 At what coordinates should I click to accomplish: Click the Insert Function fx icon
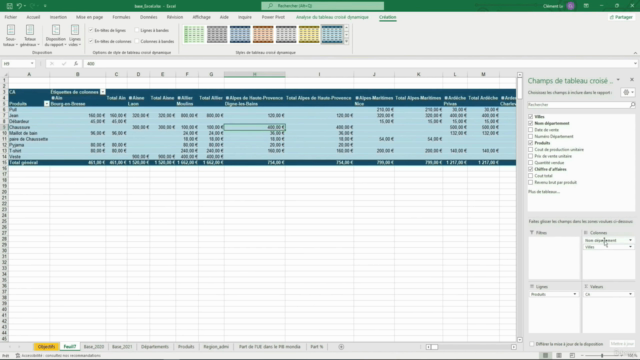pyautogui.click(x=76, y=64)
